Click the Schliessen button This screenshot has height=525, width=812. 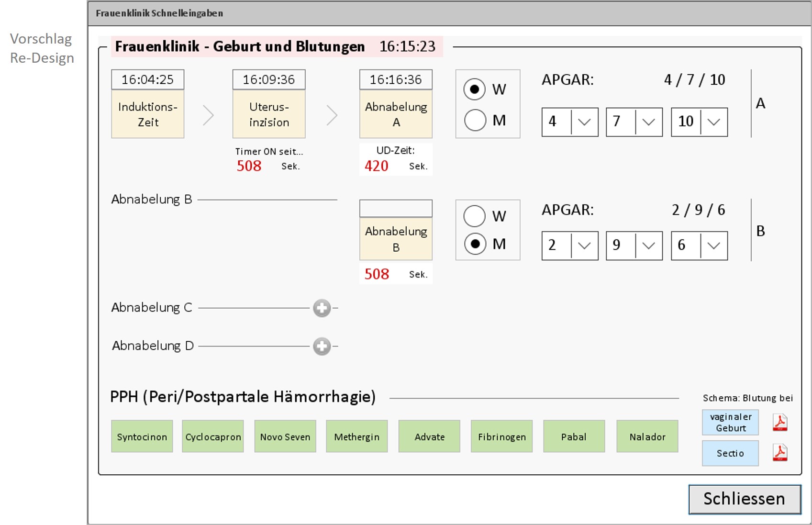(x=744, y=499)
